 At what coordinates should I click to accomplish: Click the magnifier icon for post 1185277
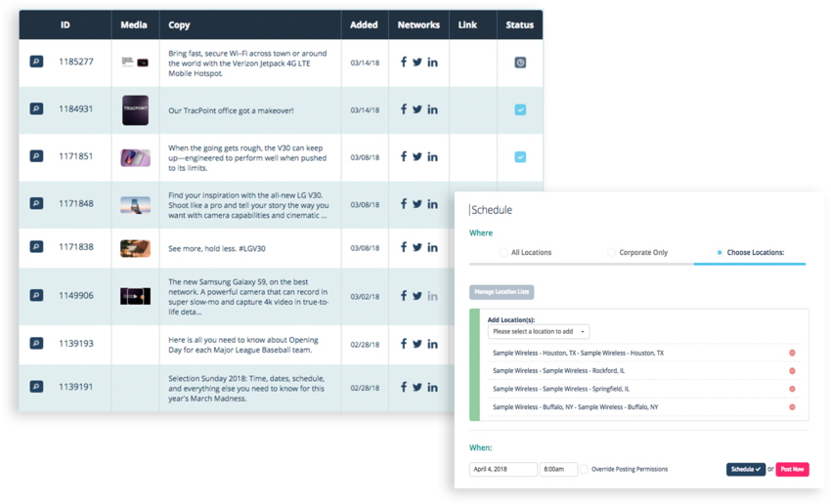[36, 62]
